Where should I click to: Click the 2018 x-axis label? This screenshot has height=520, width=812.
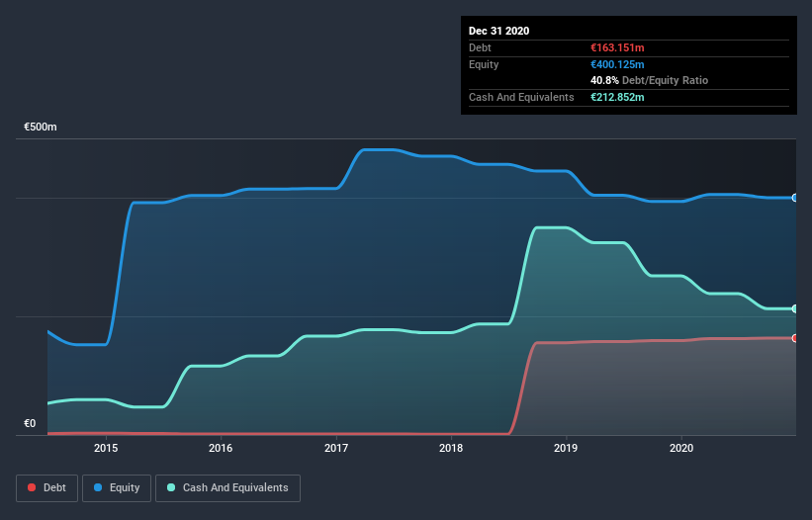point(451,448)
